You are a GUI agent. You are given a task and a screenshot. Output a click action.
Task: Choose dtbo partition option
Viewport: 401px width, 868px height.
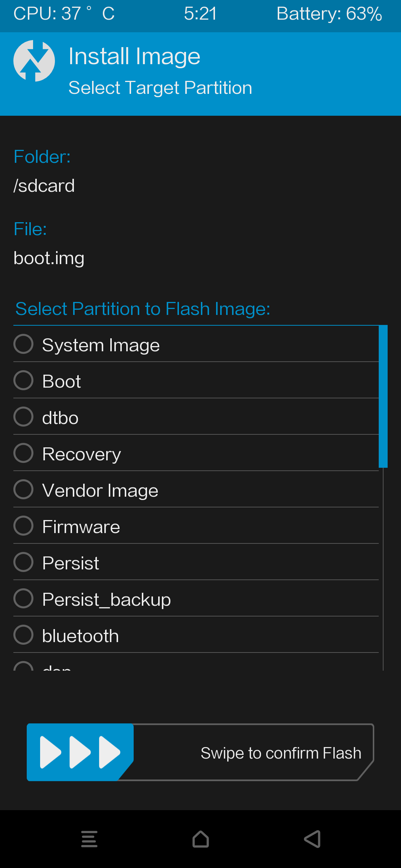coord(196,417)
